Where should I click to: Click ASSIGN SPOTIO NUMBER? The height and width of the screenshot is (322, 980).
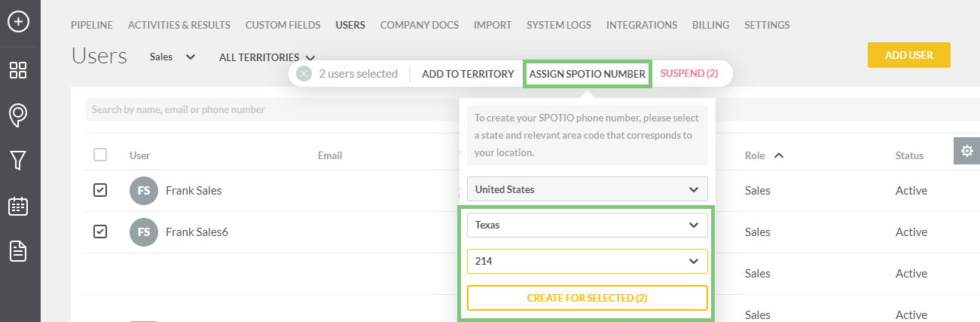point(588,74)
